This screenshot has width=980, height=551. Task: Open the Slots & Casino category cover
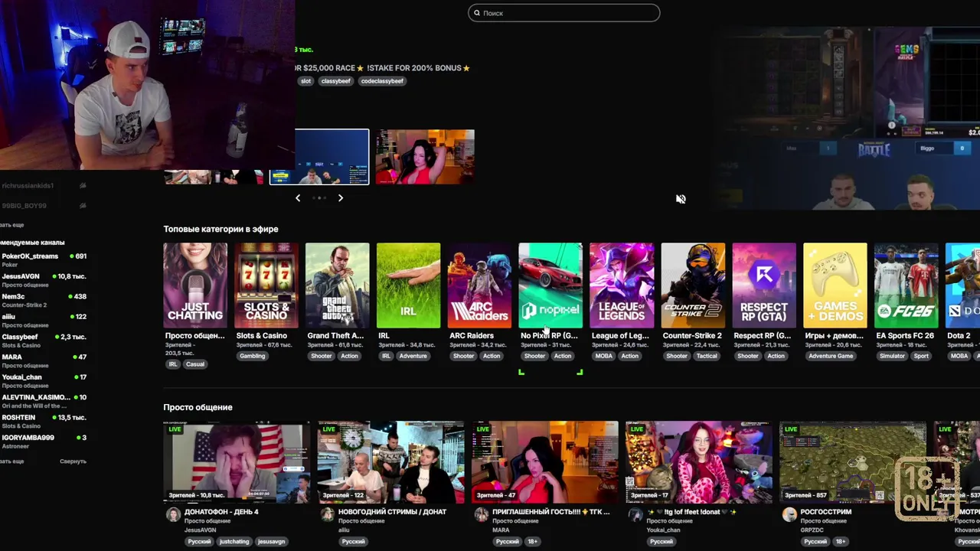tap(266, 285)
